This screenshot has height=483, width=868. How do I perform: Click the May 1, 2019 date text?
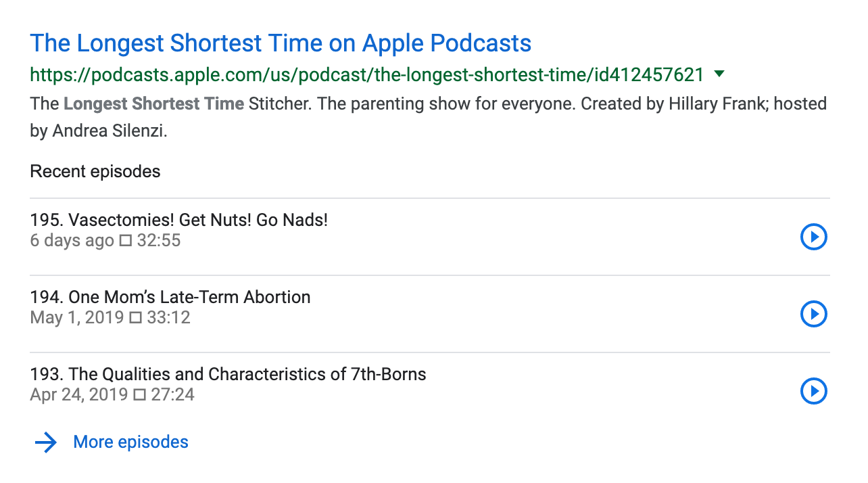click(x=77, y=318)
